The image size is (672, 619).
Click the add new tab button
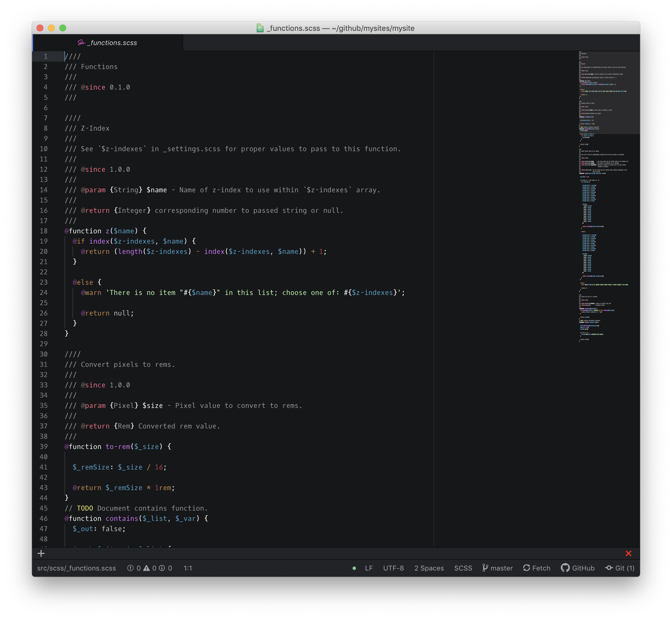tap(41, 553)
